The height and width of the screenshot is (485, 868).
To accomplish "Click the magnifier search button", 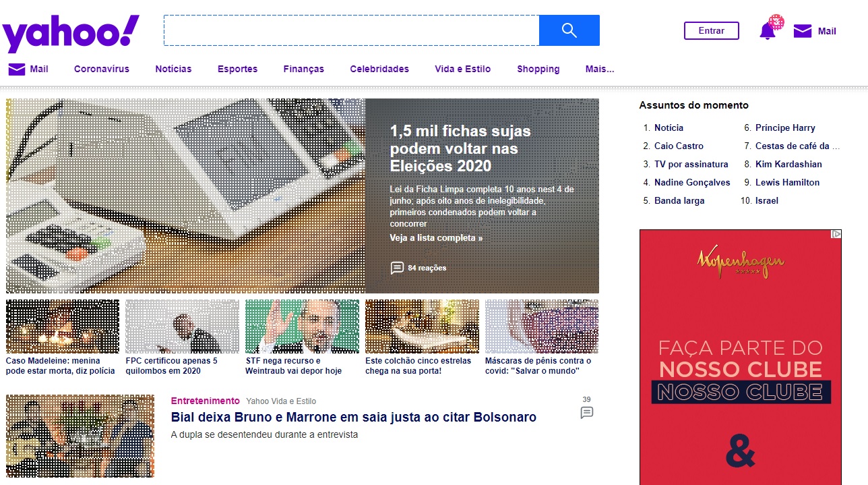I will click(x=569, y=30).
